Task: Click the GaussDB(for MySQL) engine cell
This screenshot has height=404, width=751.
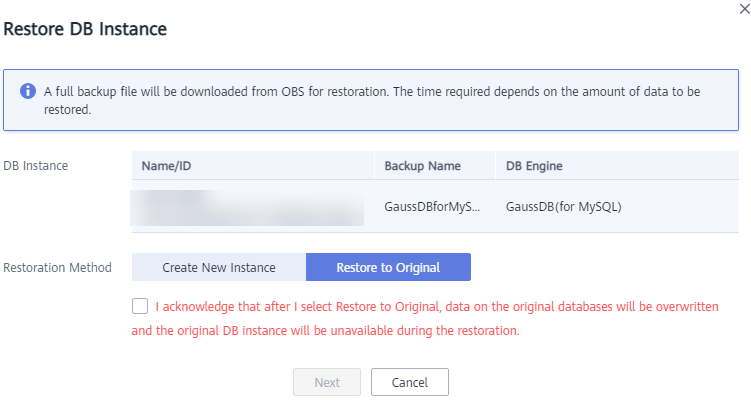Action: click(564, 207)
